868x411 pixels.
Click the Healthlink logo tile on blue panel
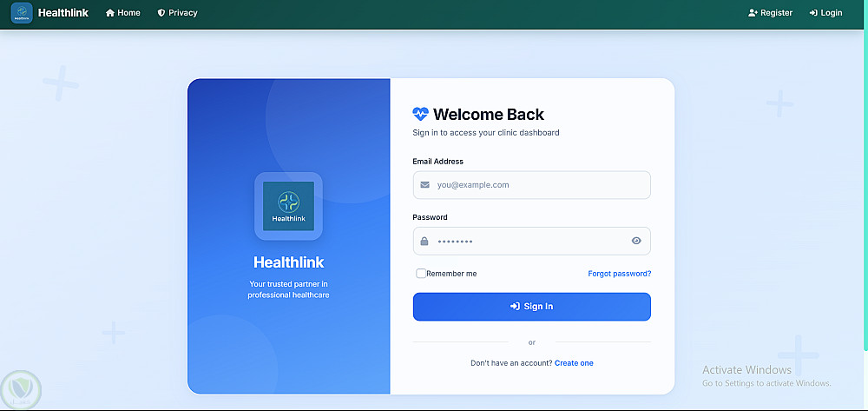click(288, 206)
